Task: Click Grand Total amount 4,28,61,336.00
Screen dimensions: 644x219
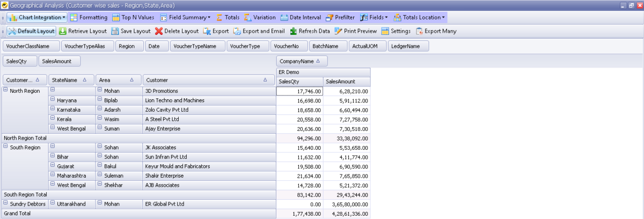Action: [x=347, y=214]
